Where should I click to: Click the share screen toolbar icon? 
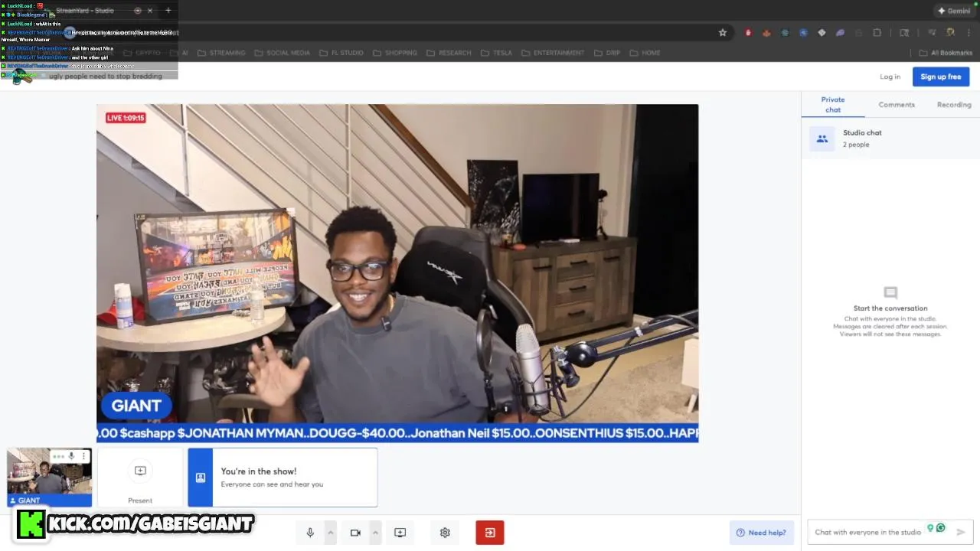pos(400,533)
